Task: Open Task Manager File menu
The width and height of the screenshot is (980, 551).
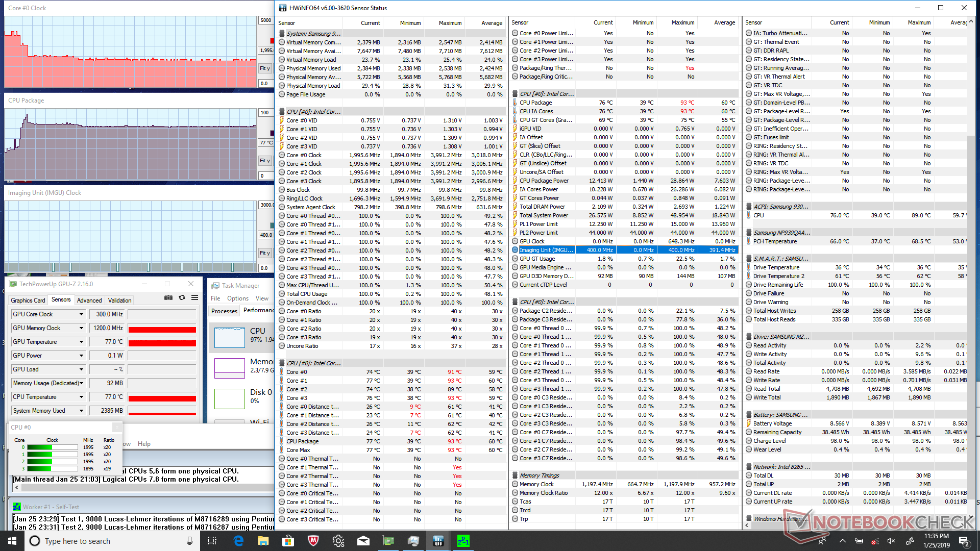Action: pyautogui.click(x=215, y=298)
